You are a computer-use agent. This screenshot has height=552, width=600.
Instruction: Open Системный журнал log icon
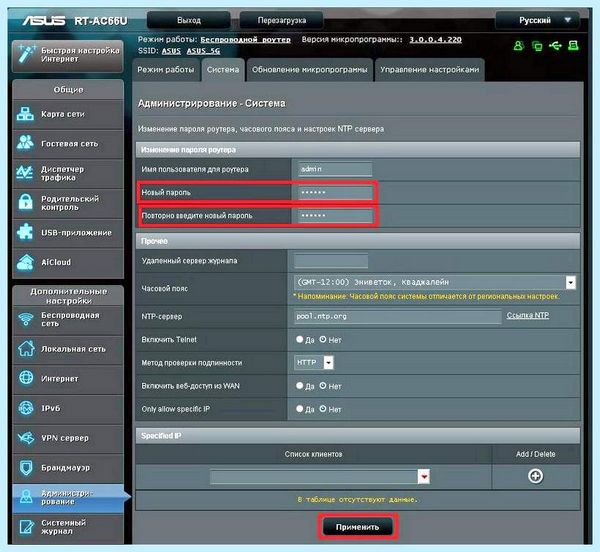pos(26,527)
